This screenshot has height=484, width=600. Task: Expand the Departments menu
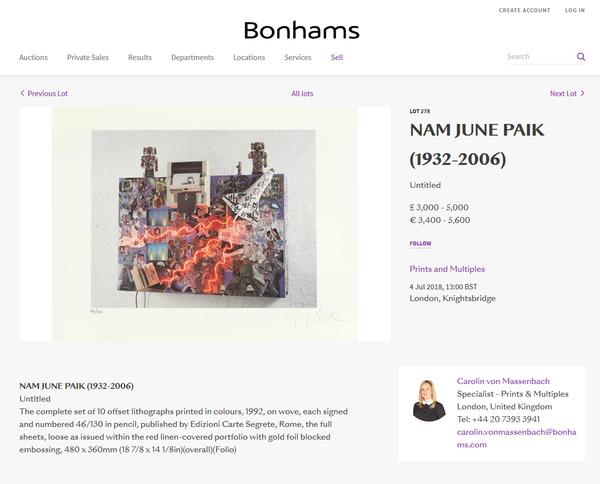(192, 57)
